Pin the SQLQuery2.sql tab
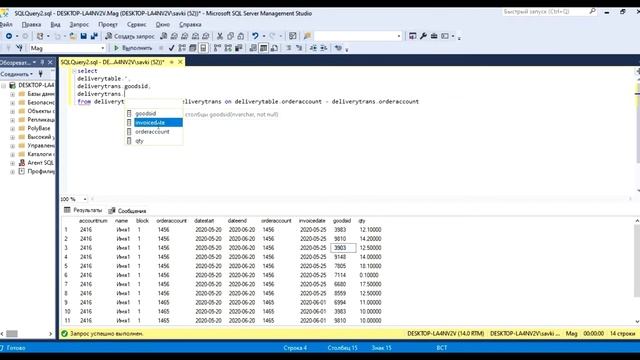The image size is (640, 360). point(171,62)
